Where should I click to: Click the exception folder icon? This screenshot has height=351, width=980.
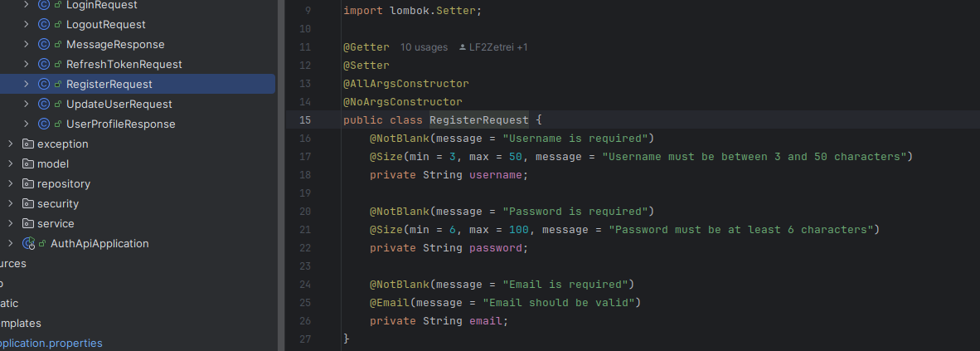[x=28, y=144]
